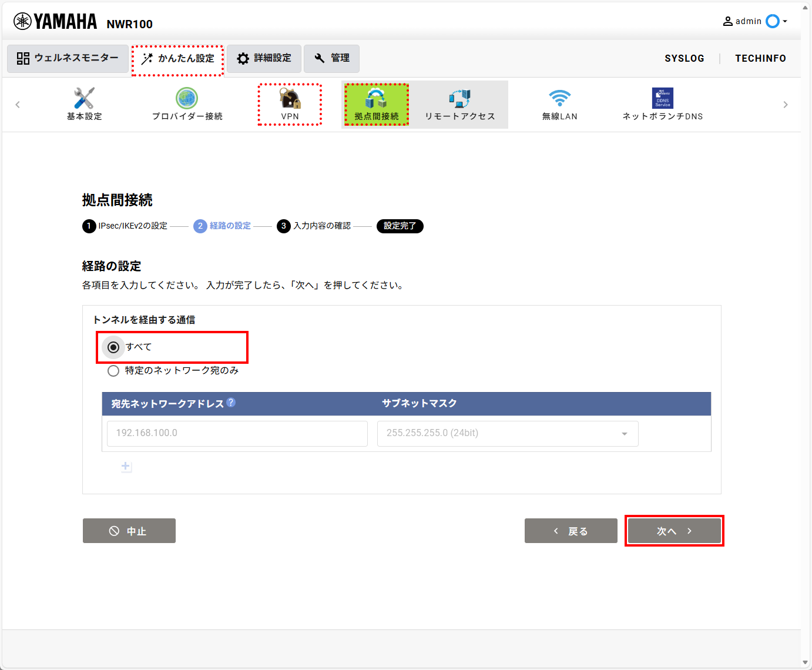Open the サブネットマスク dropdown
The width and height of the screenshot is (812, 670).
point(508,433)
